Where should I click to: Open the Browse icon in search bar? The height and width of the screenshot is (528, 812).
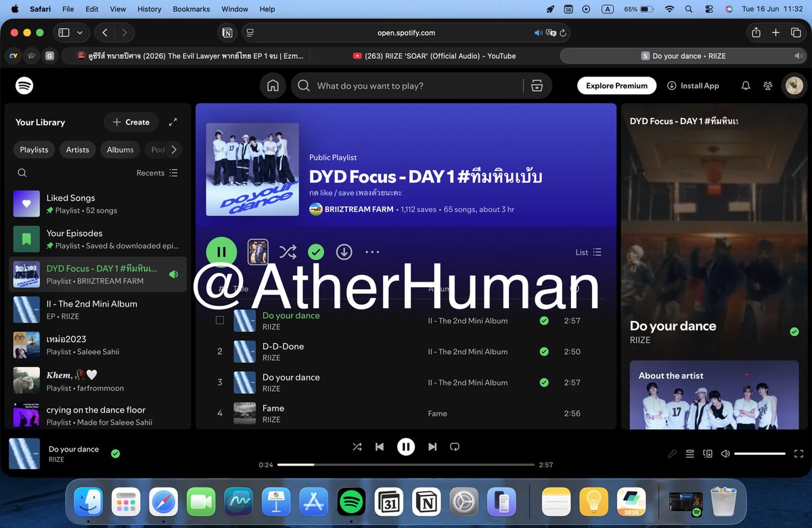pos(537,86)
